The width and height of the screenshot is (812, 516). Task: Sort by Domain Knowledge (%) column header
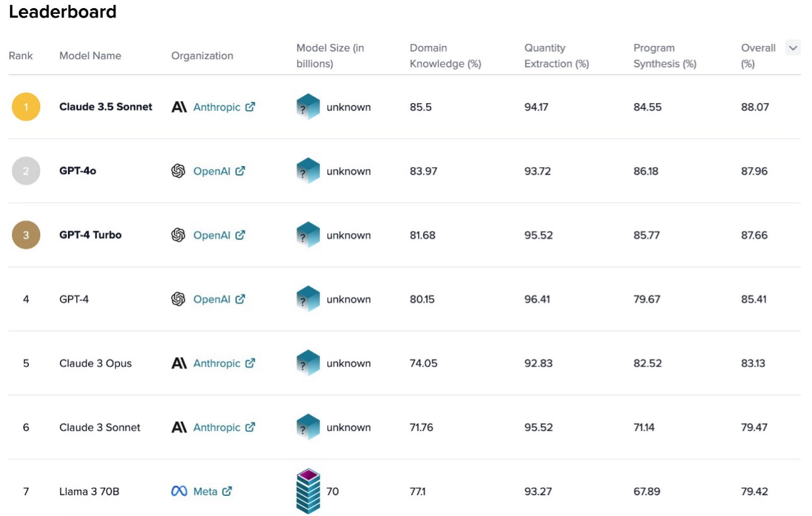click(445, 56)
